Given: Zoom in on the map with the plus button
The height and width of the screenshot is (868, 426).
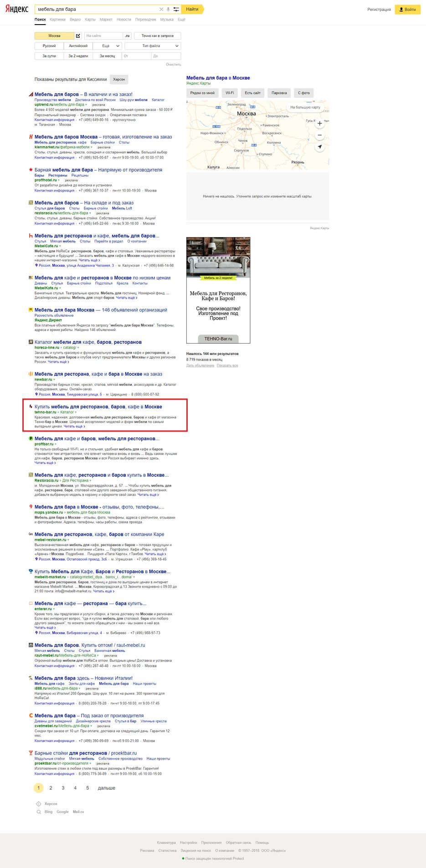Looking at the screenshot, I should coord(320,123).
